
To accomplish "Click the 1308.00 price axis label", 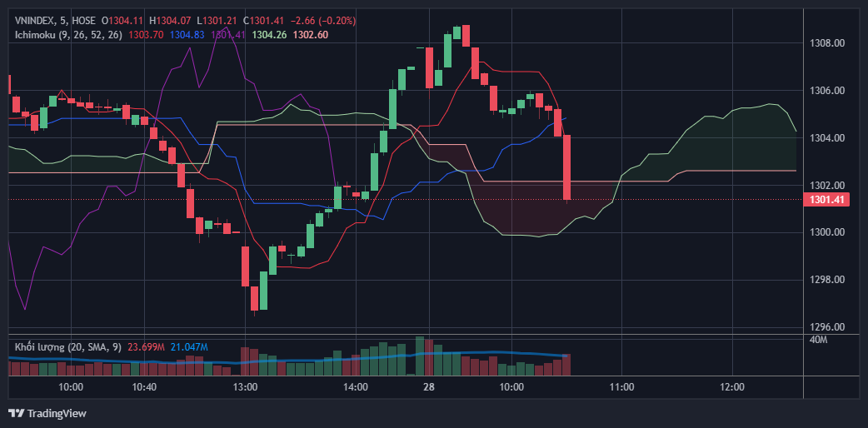I will coord(828,43).
